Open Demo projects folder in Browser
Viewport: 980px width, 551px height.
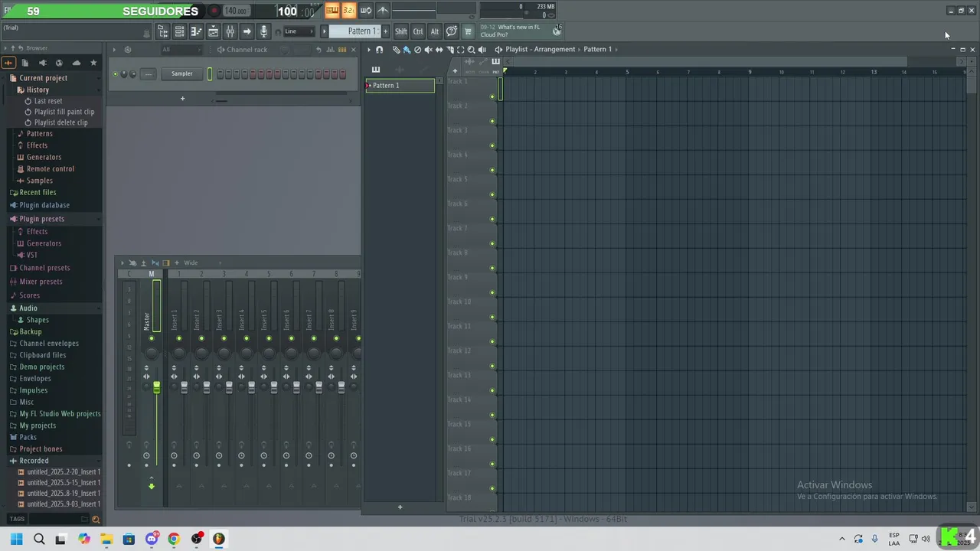[x=41, y=367]
